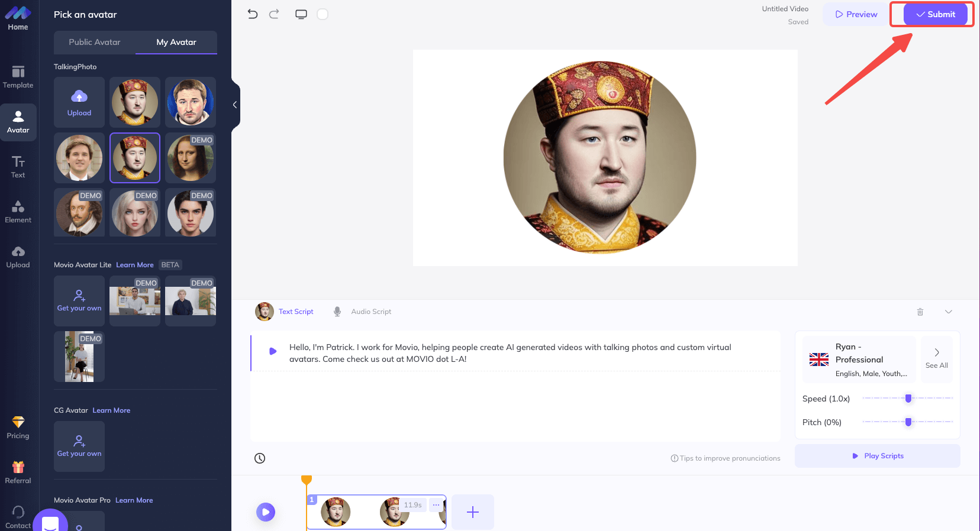Open Tips to improve pronunciations
This screenshot has height=531, width=980.
[x=726, y=458]
